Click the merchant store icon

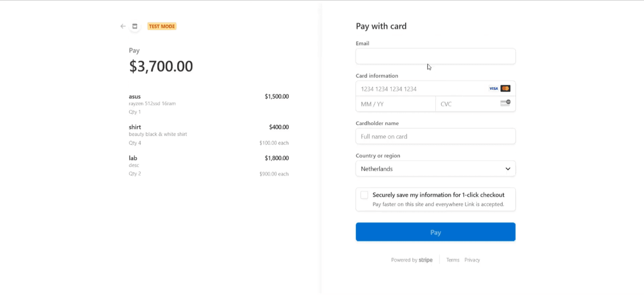135,26
